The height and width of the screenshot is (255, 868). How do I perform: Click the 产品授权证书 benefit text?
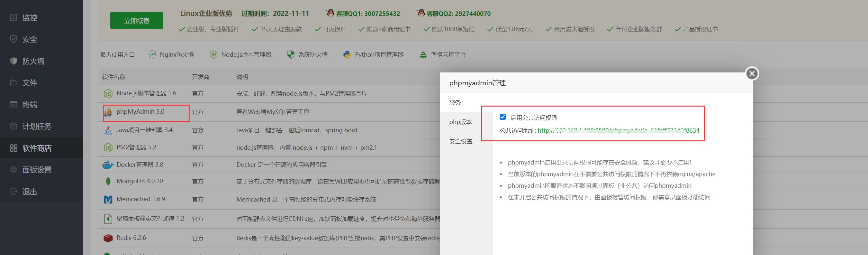pyautogui.click(x=700, y=29)
